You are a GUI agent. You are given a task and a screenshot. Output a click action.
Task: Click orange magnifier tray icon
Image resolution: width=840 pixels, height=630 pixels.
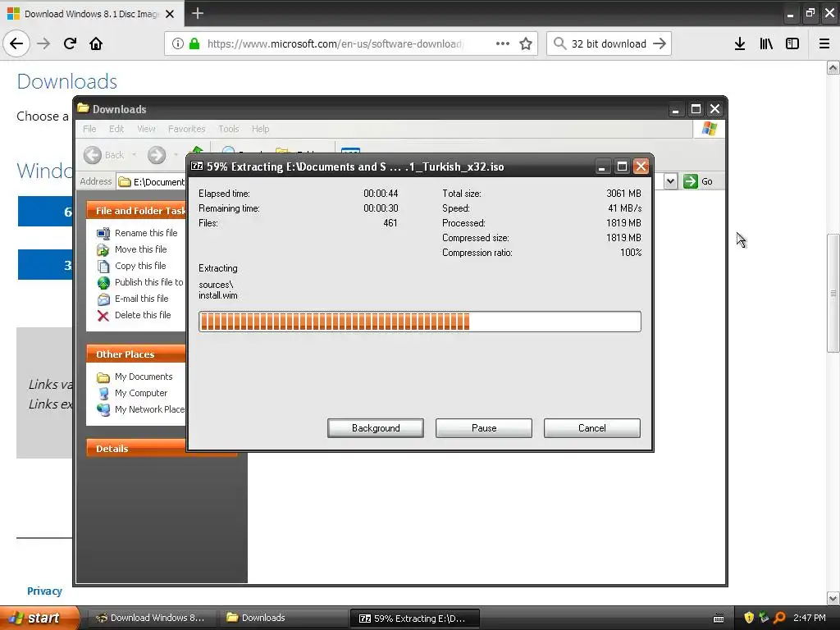pyautogui.click(x=779, y=618)
